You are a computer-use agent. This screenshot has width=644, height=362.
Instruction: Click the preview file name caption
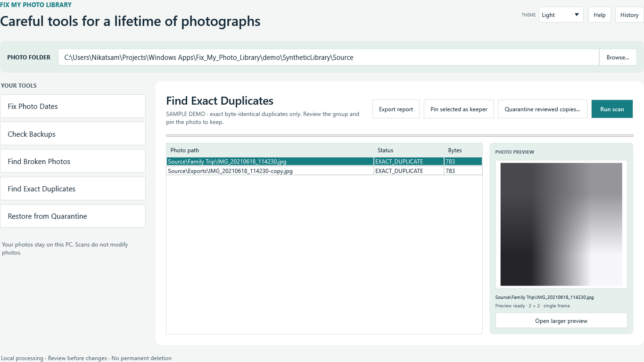tap(545, 297)
